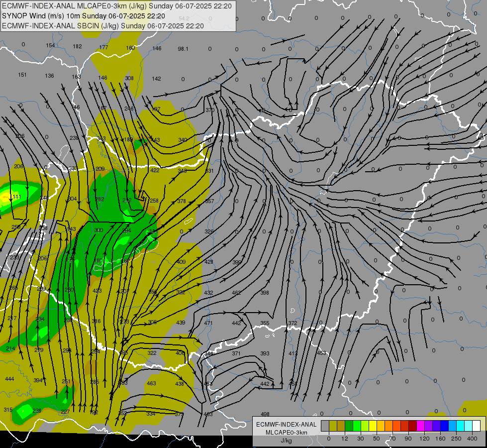Click legend scale value 50
The image size is (487, 448).
377,439
